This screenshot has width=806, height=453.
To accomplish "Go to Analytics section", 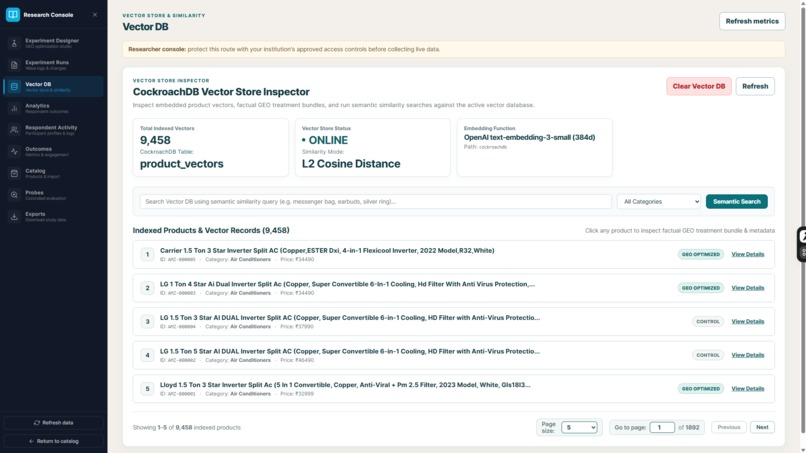I will [x=53, y=108].
